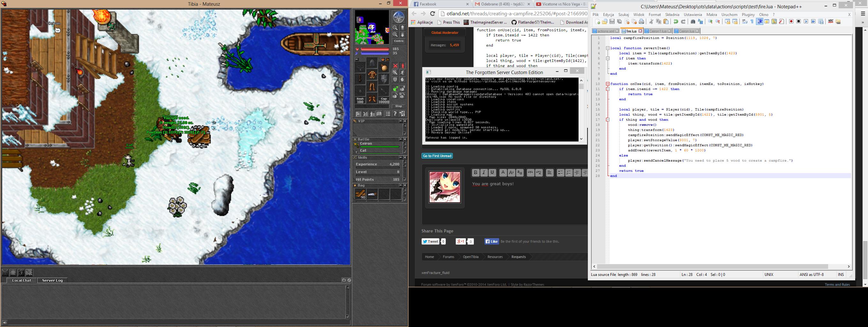Toggle the highlighted indent guide button

coord(759,22)
